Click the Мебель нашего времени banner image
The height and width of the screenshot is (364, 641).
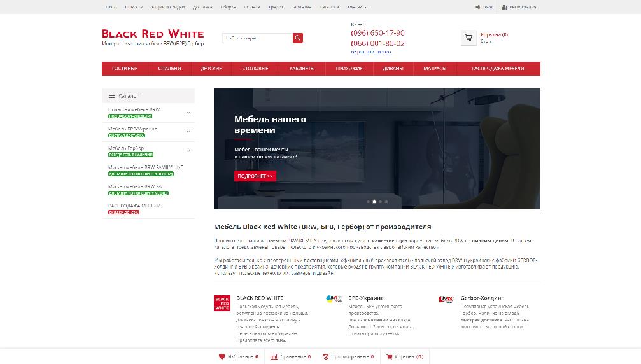click(377, 149)
